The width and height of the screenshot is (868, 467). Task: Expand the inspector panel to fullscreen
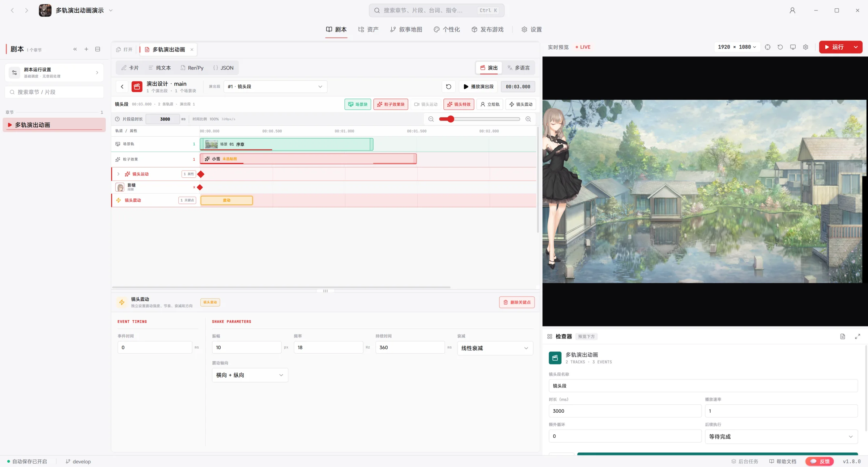858,337
